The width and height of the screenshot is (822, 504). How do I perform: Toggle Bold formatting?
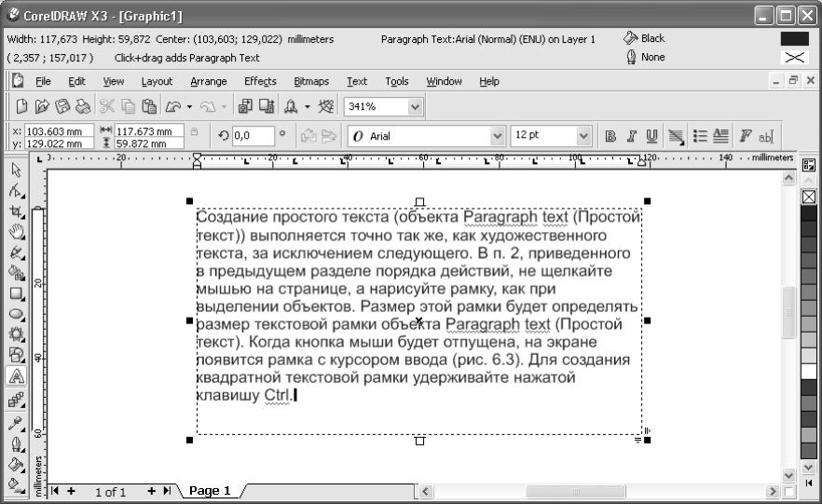[610, 136]
